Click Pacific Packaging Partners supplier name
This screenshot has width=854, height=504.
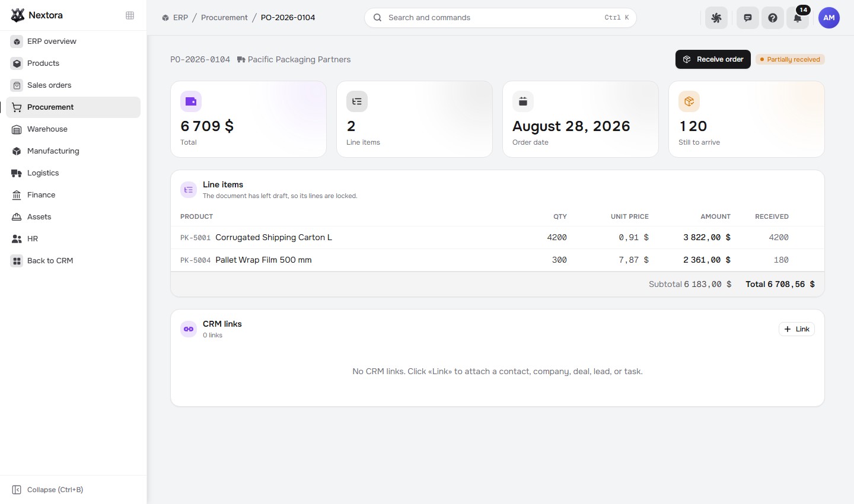(x=299, y=60)
